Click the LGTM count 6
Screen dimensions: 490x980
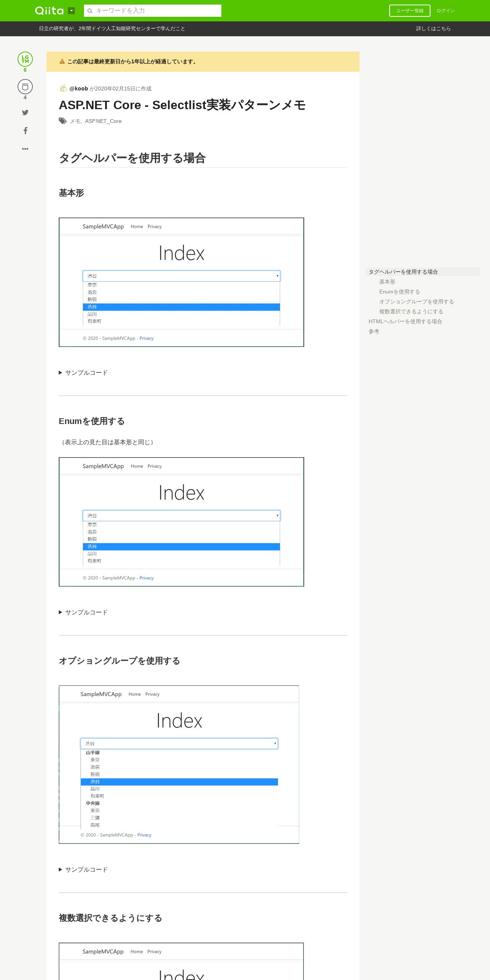tap(25, 70)
